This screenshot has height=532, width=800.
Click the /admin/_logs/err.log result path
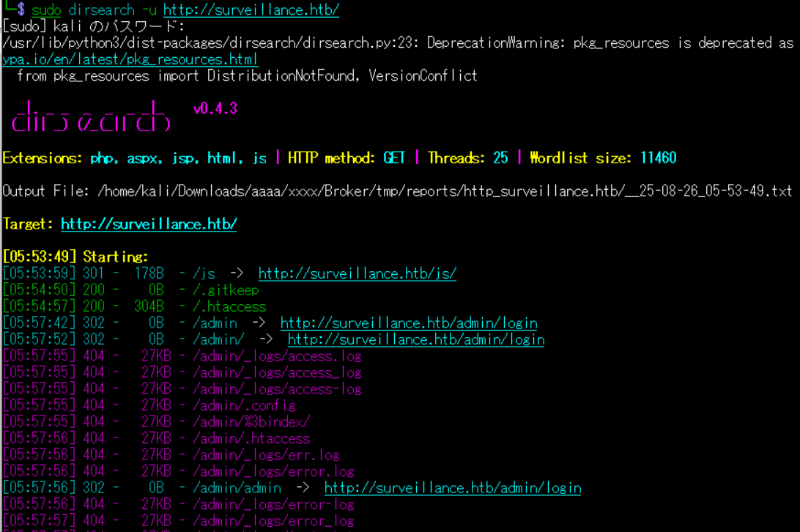coord(266,455)
